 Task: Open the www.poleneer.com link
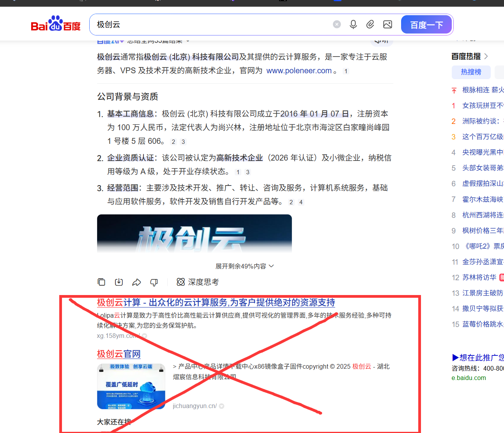[x=299, y=71]
